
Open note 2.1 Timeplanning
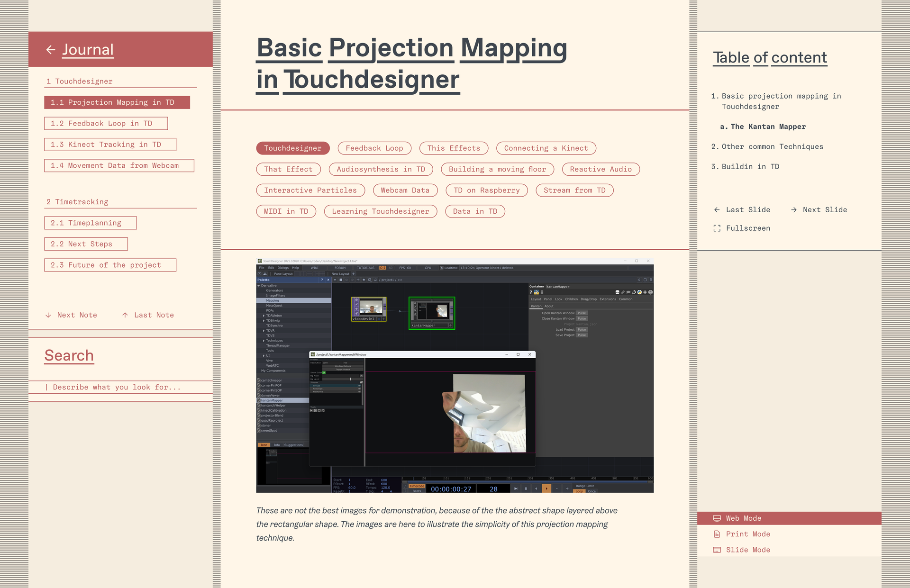point(91,223)
